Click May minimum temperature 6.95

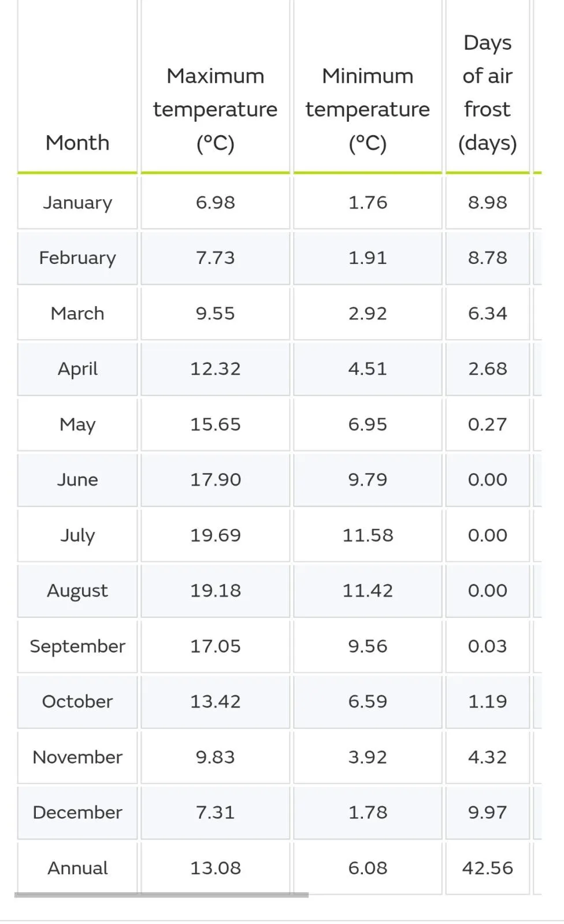pos(368,424)
